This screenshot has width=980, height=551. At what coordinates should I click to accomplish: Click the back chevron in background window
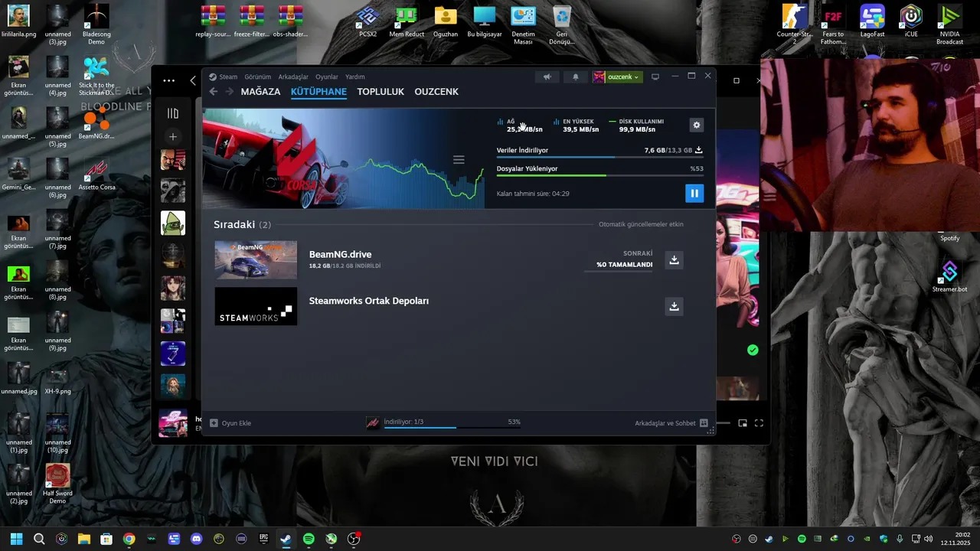193,80
